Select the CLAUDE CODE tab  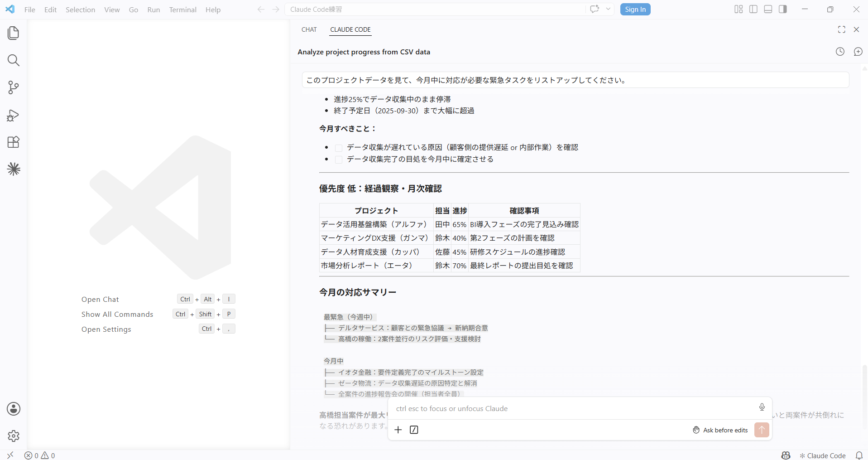pos(350,29)
